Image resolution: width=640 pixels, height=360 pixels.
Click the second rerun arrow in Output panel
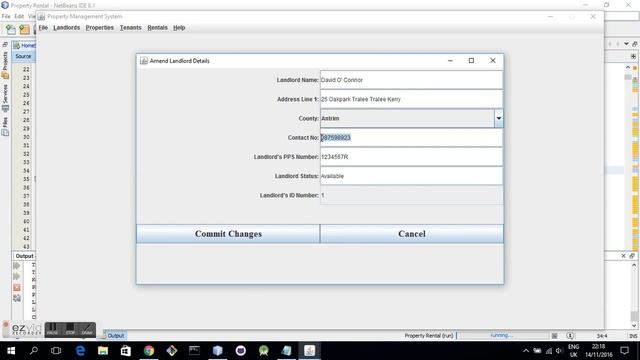click(17, 276)
